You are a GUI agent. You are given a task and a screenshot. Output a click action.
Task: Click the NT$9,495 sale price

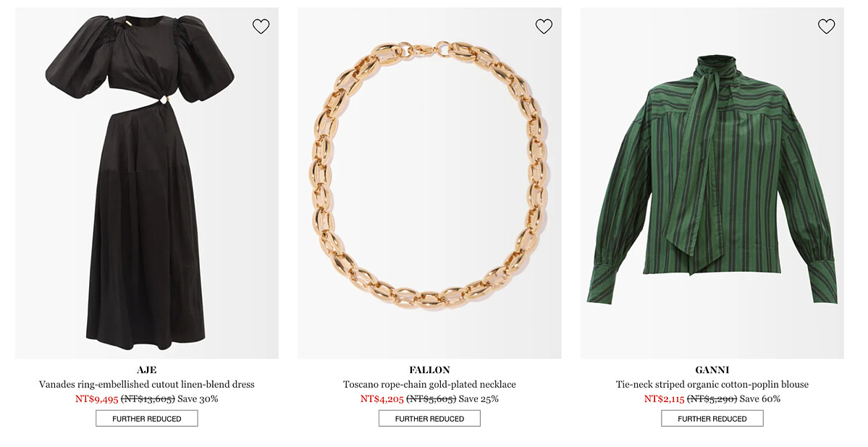[97, 399]
